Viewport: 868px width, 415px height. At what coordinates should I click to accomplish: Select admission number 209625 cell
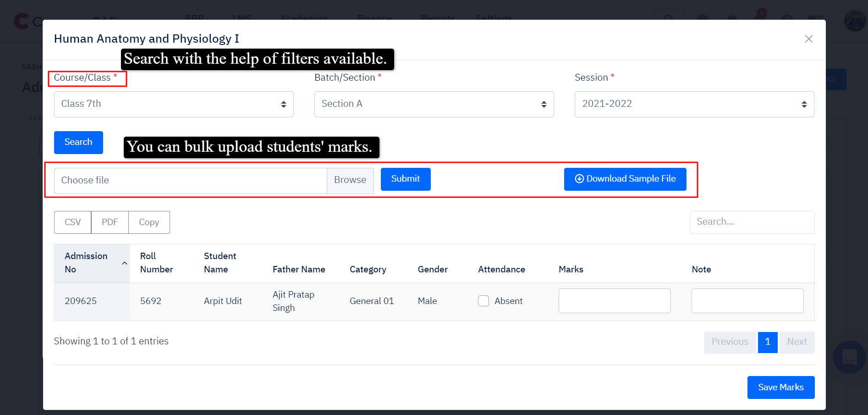[92, 302]
